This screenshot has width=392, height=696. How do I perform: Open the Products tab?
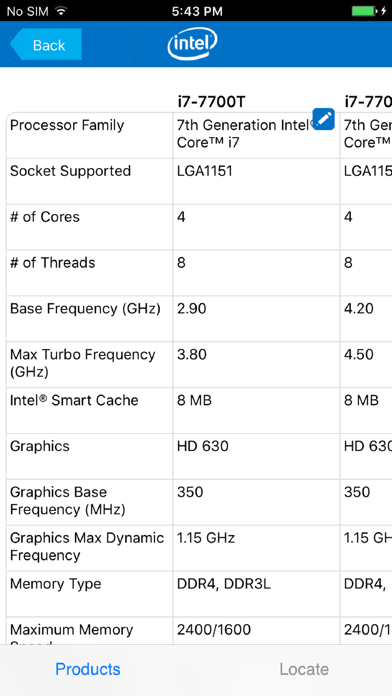tap(88, 669)
